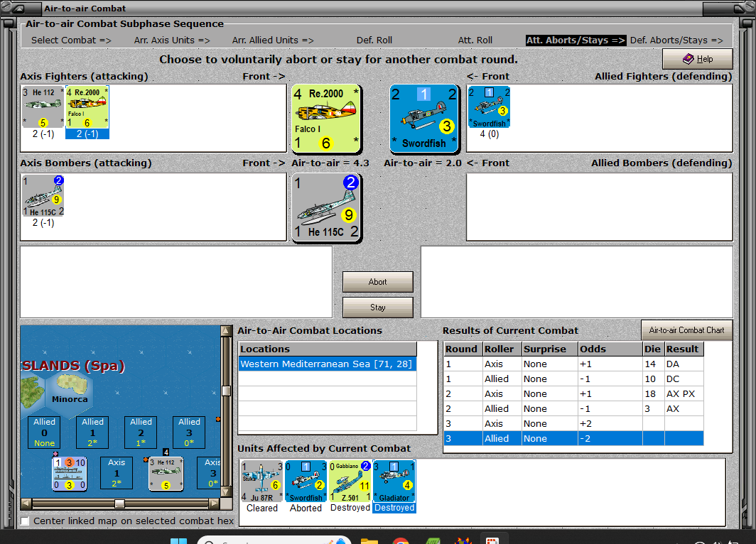
Task: Click the naval unit counter on the map
Action: click(x=70, y=474)
